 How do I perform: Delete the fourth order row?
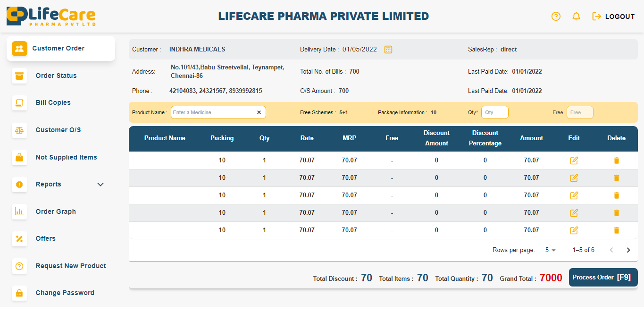point(616,213)
